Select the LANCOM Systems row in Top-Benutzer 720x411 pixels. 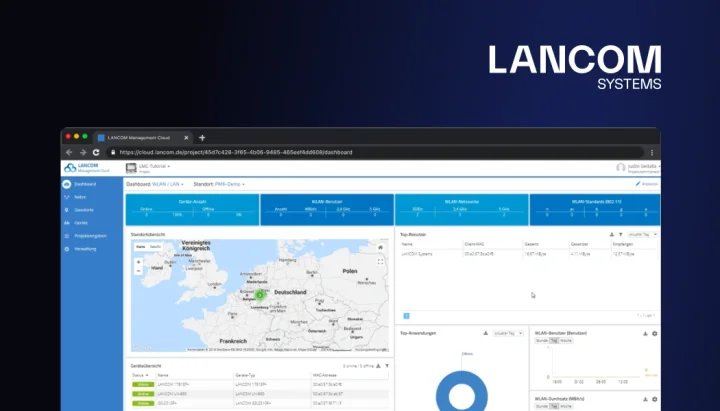tap(529, 254)
